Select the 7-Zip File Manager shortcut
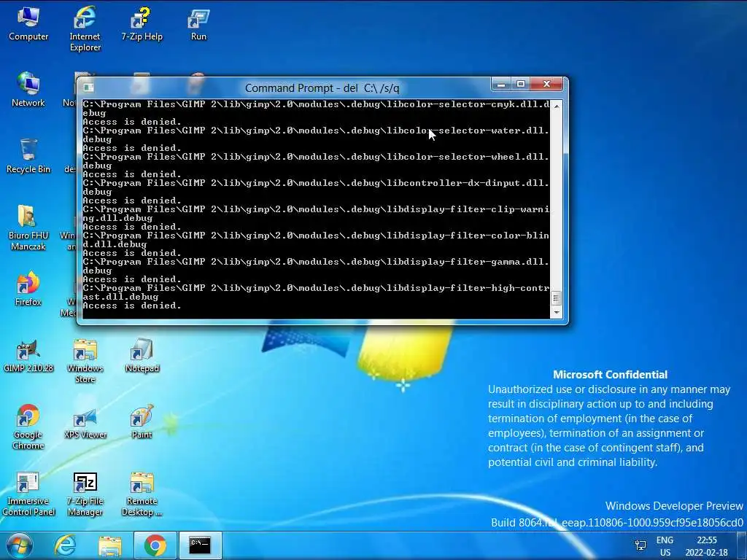 (85, 494)
